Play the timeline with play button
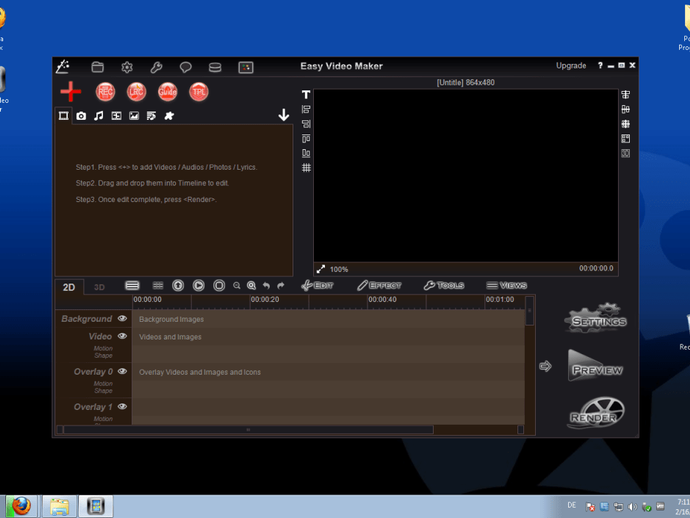This screenshot has width=690, height=518. (x=198, y=286)
